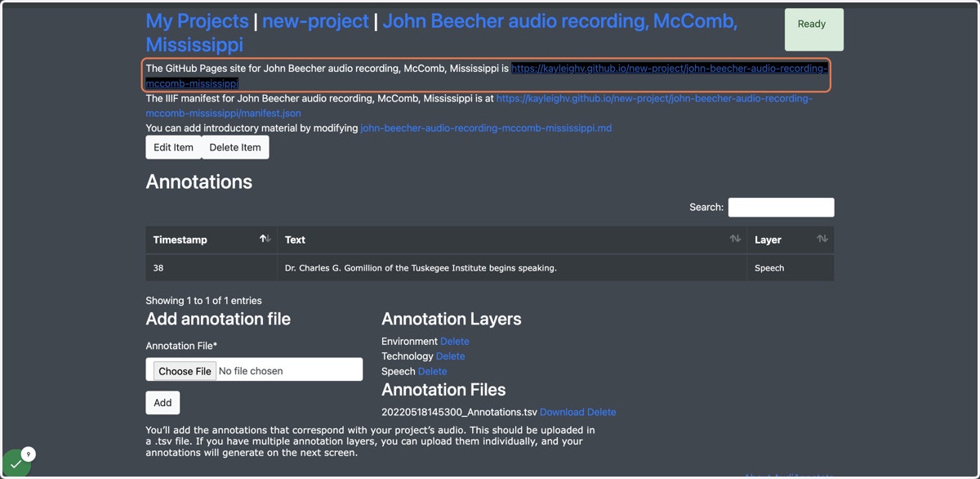Select the timestamp cell 38

coord(212,268)
